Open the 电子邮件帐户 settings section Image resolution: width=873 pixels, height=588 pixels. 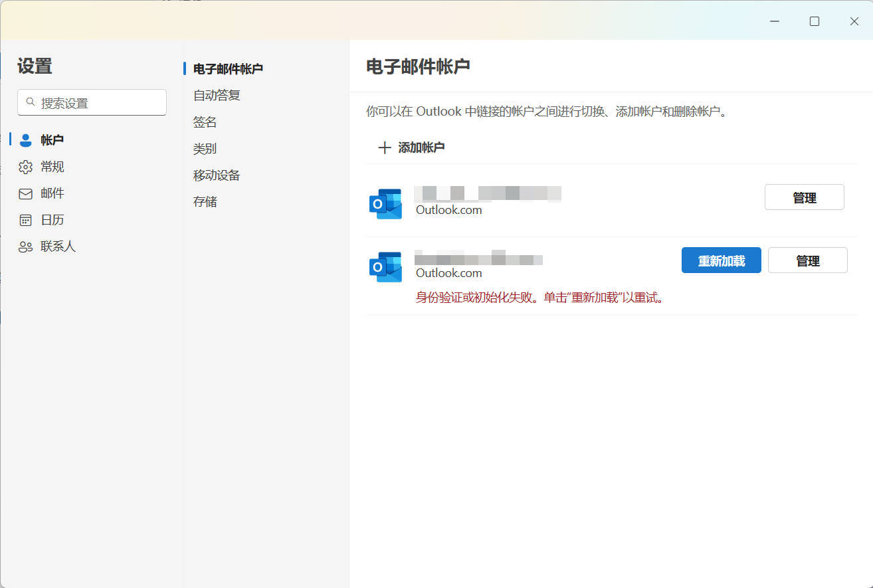coord(228,68)
